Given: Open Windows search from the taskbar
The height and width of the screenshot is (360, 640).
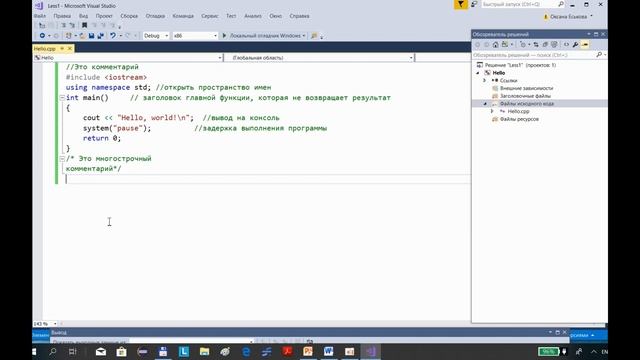Looking at the screenshot, I should click(x=53, y=351).
